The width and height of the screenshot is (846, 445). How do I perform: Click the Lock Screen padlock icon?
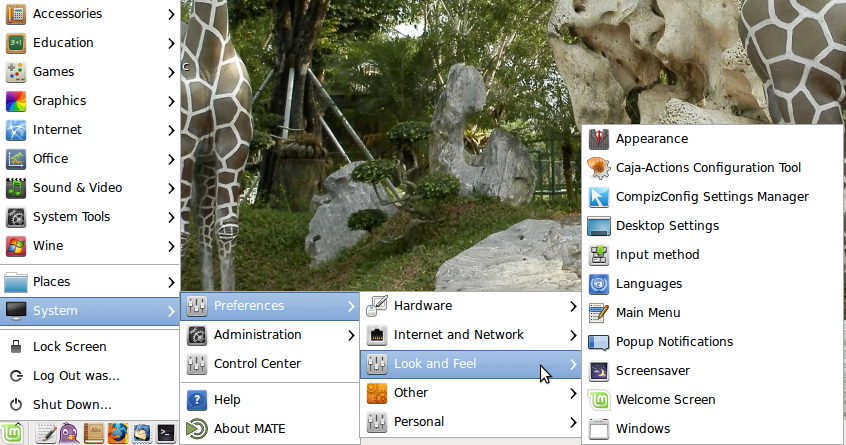(x=16, y=347)
